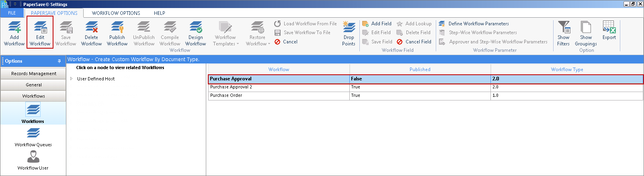Toggle Show Groupings
The image size is (644, 176).
click(x=586, y=33)
